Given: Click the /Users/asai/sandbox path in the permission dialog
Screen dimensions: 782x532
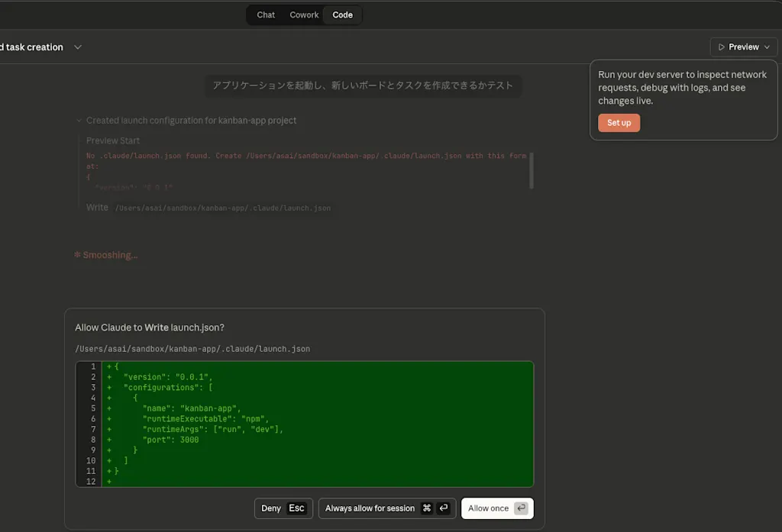Looking at the screenshot, I should 192,349.
